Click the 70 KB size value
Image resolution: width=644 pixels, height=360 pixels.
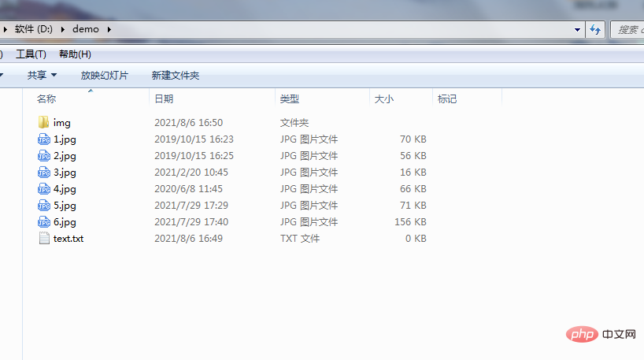pyautogui.click(x=413, y=139)
